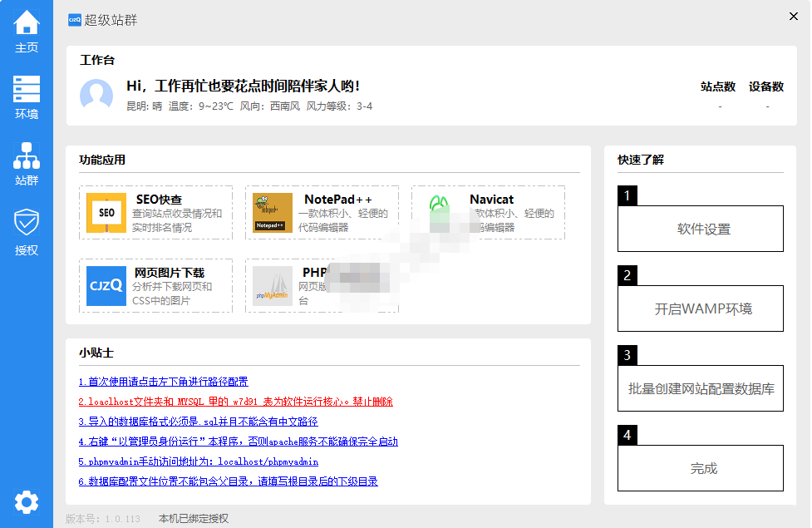
Task: Open tip 1 about first-time path configuration
Action: pyautogui.click(x=163, y=382)
